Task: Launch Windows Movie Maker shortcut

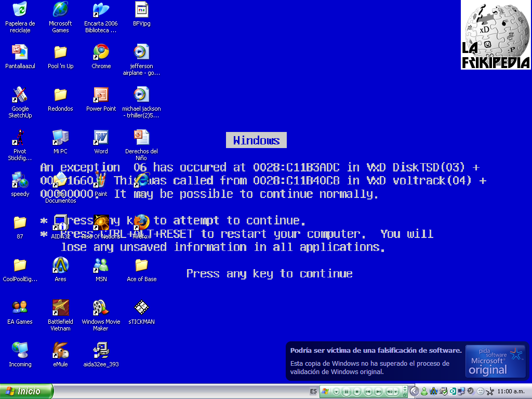Action: tap(101, 308)
